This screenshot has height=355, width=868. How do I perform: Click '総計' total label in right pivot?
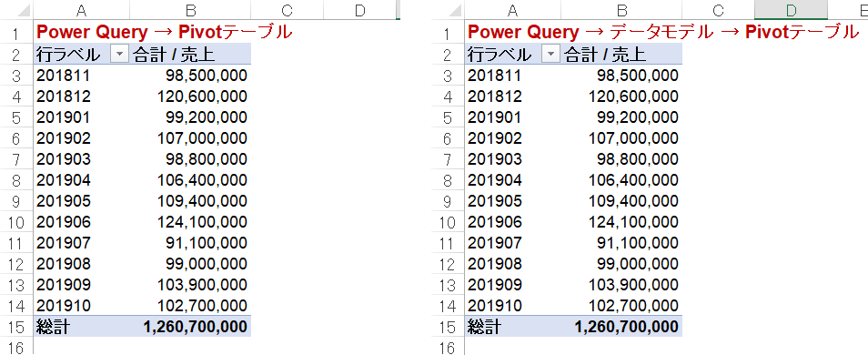coord(485,327)
